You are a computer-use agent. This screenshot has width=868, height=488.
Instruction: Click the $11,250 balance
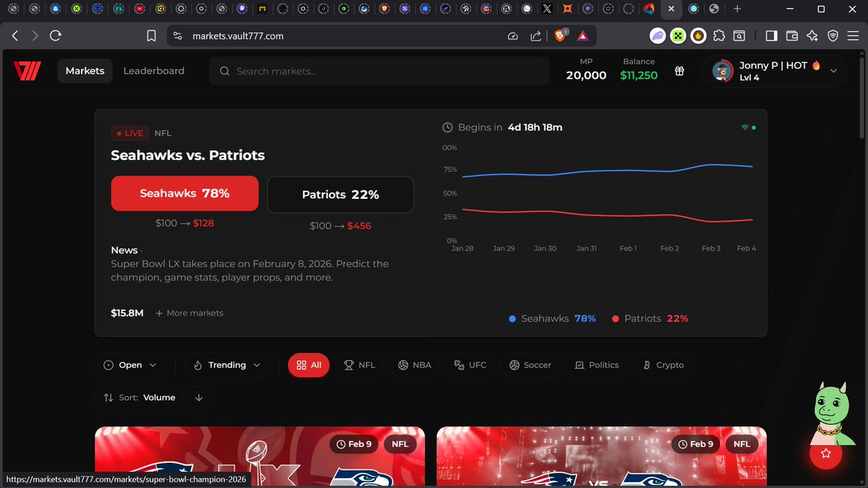pos(639,75)
